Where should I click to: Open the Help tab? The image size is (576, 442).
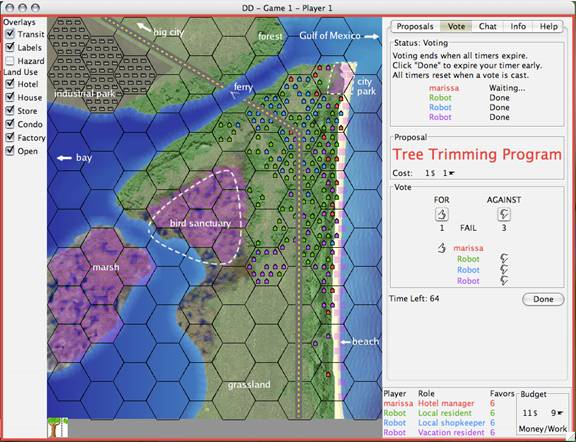[548, 26]
